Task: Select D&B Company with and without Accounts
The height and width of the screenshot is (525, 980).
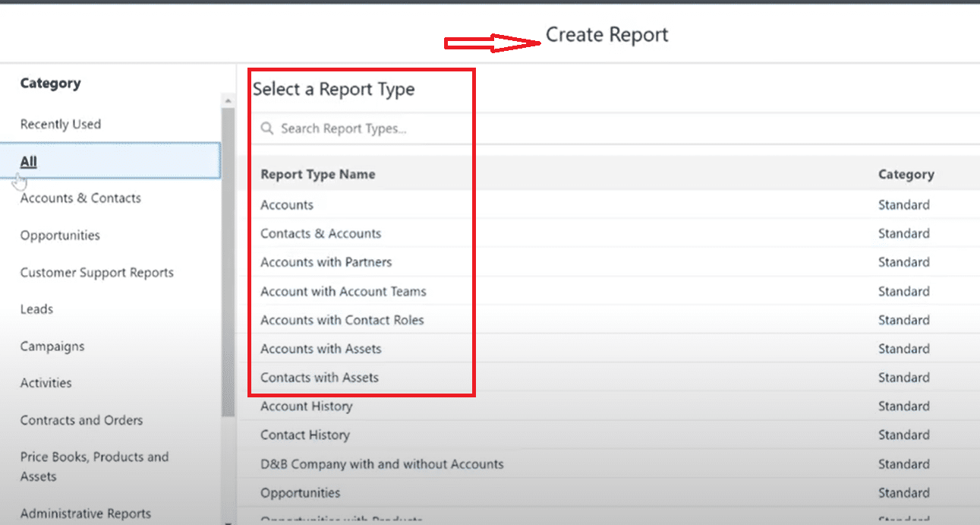Action: (x=382, y=464)
